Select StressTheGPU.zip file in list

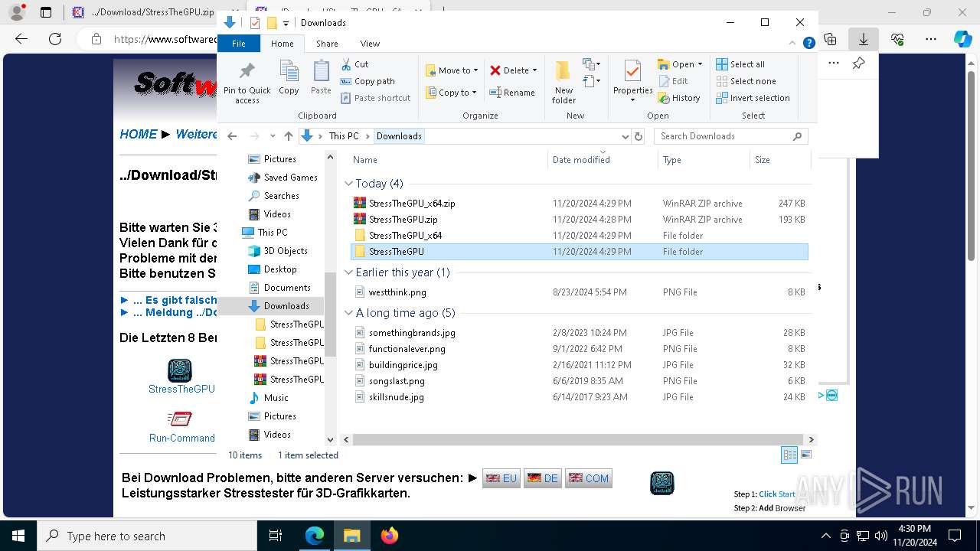pyautogui.click(x=580, y=220)
